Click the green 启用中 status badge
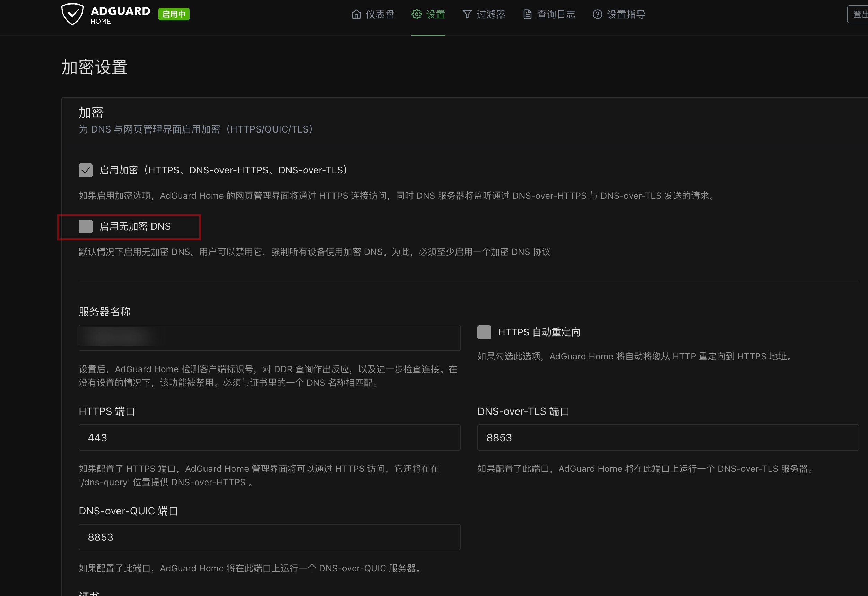Viewport: 868px width, 596px height. 174,14
